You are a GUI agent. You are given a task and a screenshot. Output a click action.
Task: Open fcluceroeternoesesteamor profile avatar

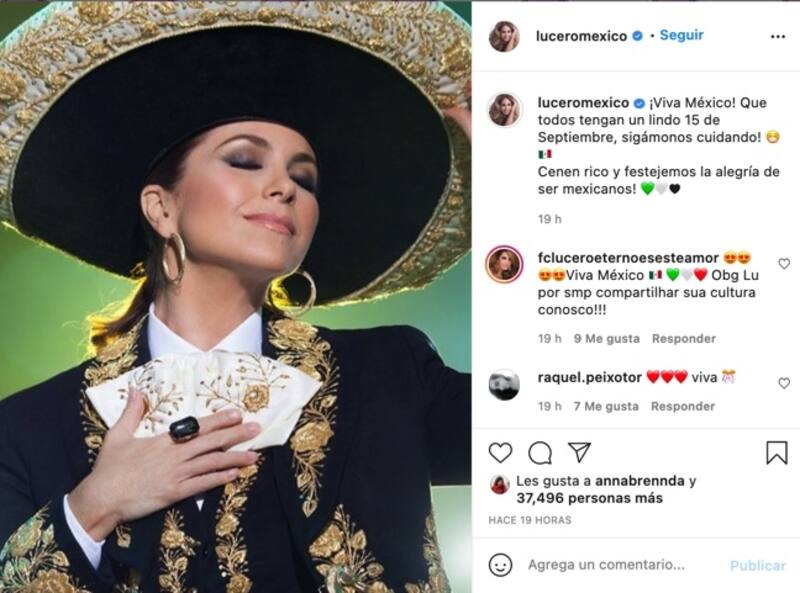[504, 264]
